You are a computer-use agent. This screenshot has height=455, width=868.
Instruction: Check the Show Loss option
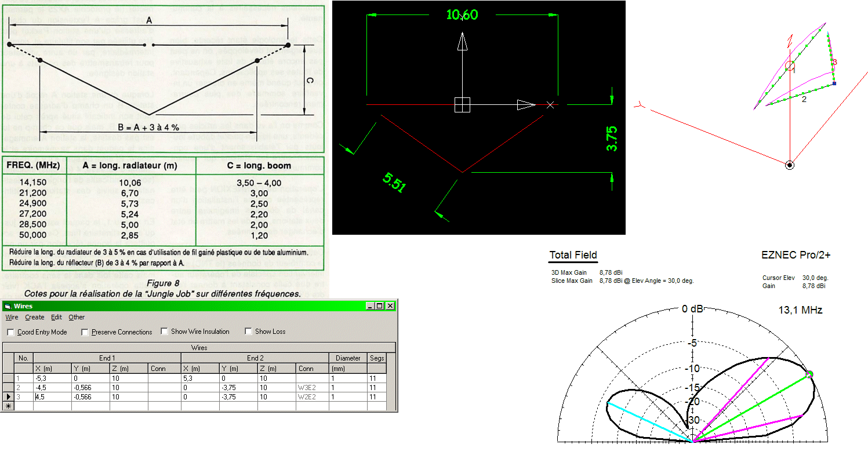[249, 332]
